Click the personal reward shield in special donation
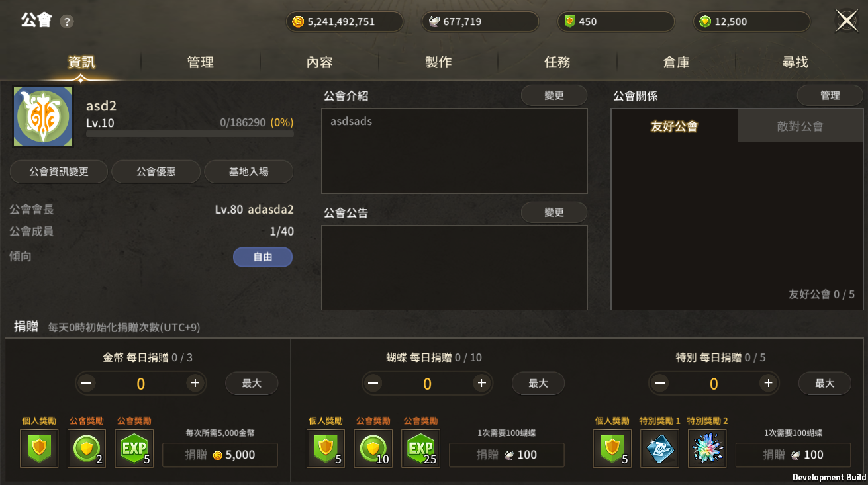The height and width of the screenshot is (485, 868). coord(612,449)
